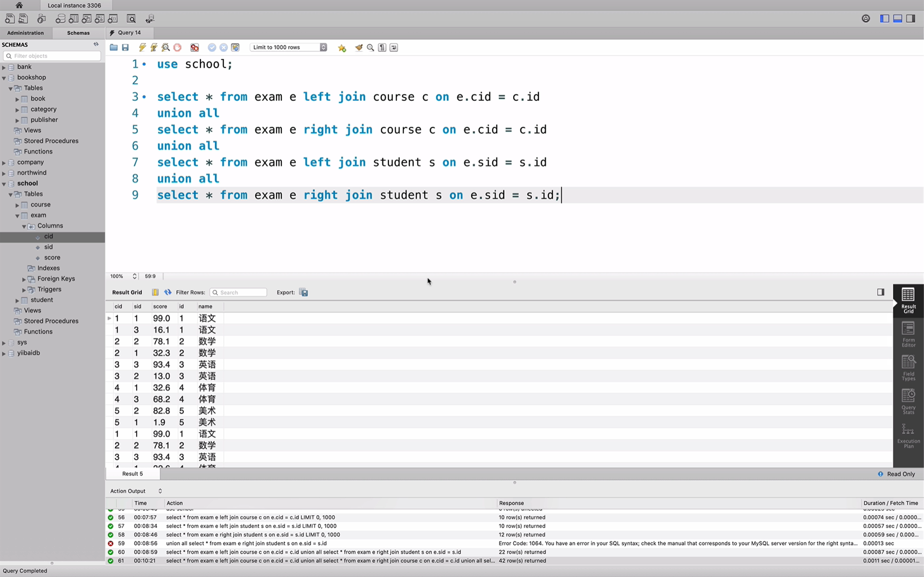Create new function icon
This screenshot has width=924, height=577.
[x=113, y=19]
